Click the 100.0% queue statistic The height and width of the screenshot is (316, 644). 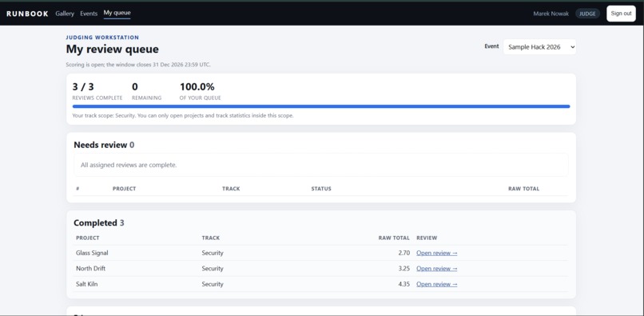tap(197, 87)
